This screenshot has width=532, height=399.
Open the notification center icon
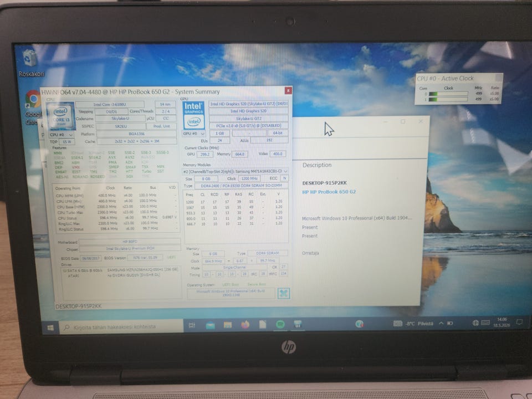519,321
